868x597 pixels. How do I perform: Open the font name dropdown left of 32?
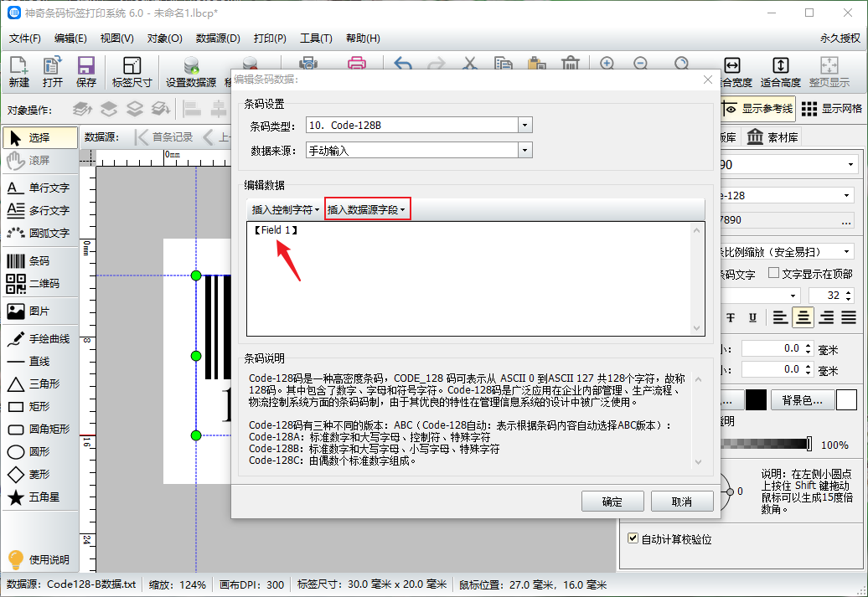point(793,296)
